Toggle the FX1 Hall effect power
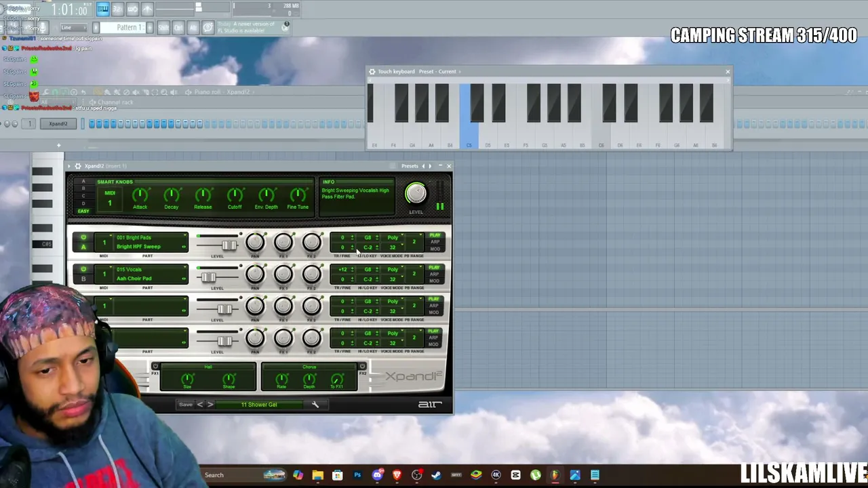Image resolution: width=868 pixels, height=488 pixels. pos(155,367)
